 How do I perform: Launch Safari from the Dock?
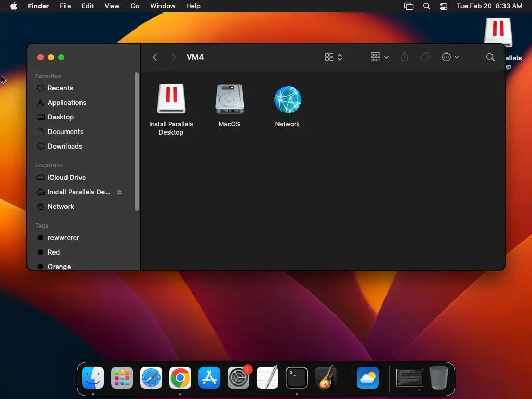coord(151,378)
